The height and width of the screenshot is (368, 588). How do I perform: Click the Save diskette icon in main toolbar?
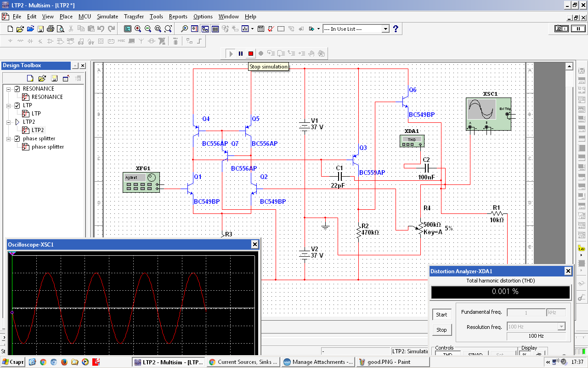point(40,29)
